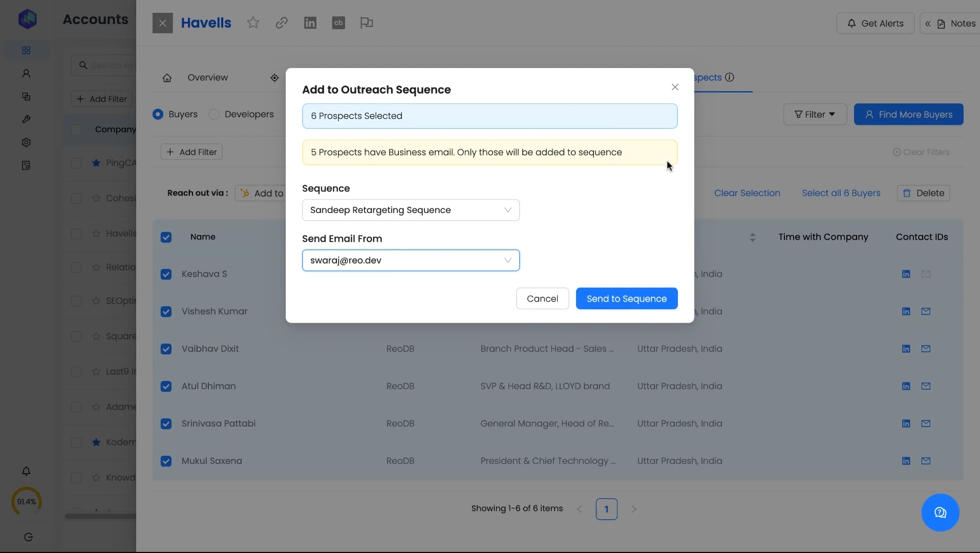980x553 pixels.
Task: Click the email icon for Mukul Saxena
Action: 926,461
